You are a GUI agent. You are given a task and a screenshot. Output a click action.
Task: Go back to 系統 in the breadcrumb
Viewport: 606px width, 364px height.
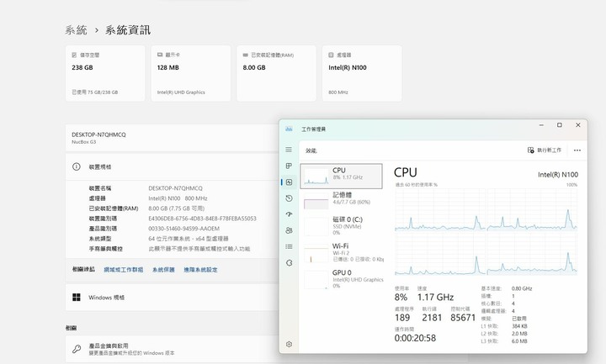pos(76,30)
